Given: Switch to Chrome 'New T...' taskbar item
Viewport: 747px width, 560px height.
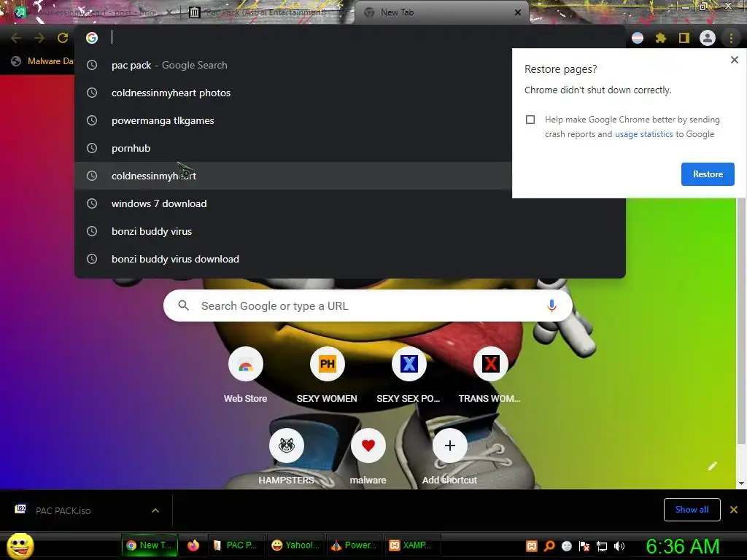Looking at the screenshot, I should click(x=150, y=545).
